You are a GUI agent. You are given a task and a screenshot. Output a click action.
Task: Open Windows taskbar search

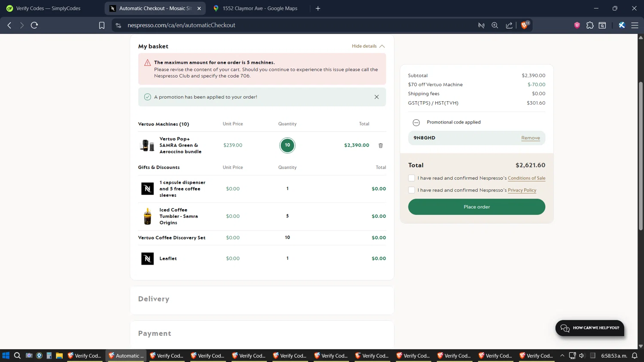tap(17, 356)
